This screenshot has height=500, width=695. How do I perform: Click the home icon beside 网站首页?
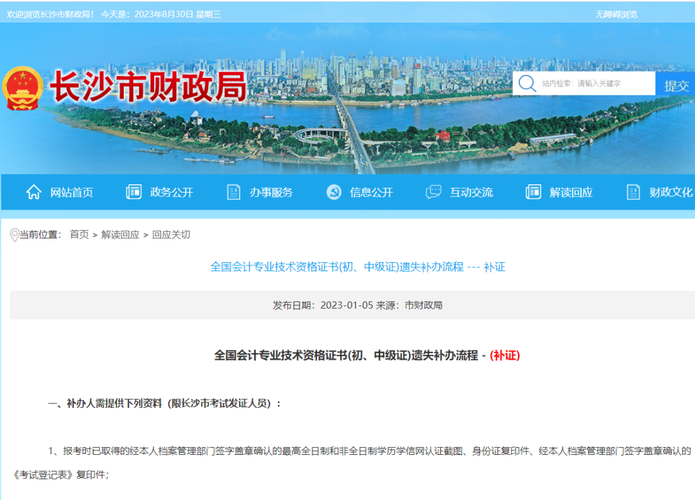click(x=34, y=192)
